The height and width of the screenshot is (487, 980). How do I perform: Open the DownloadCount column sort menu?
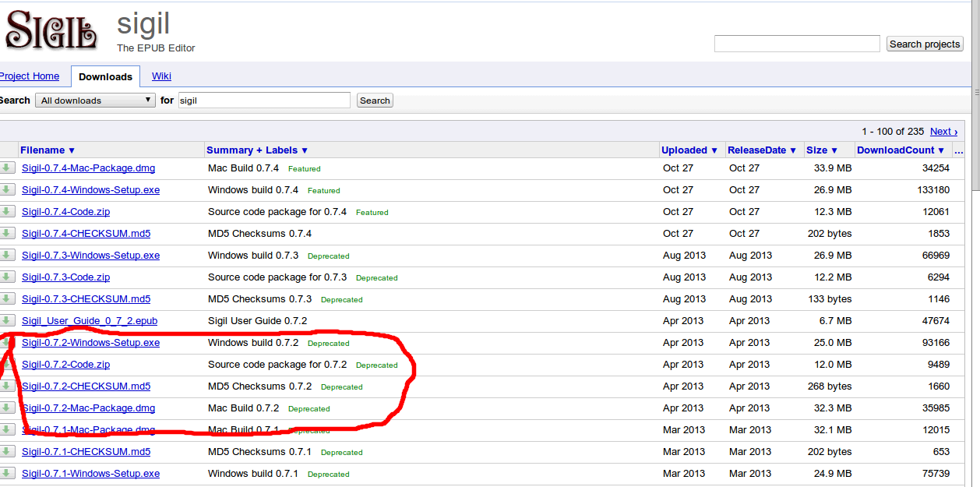[x=901, y=150]
